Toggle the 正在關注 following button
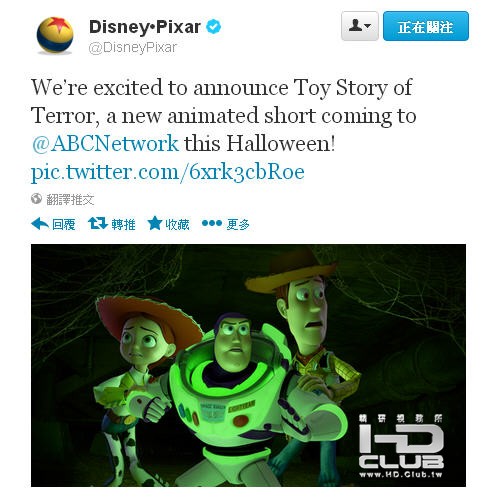 click(x=426, y=26)
